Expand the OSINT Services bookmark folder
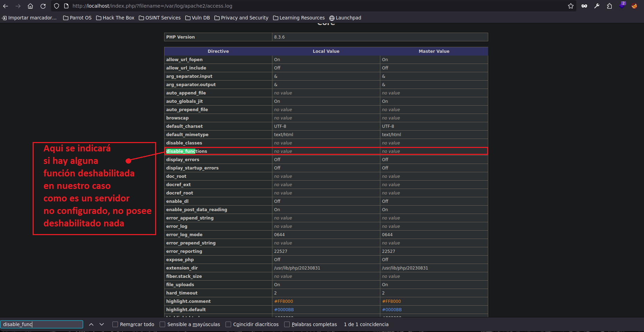 point(160,18)
